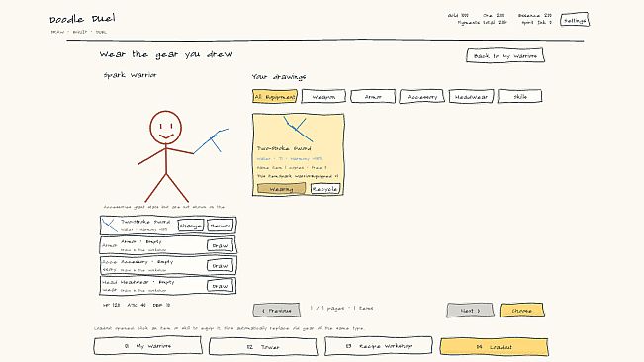Screen dimensions: 644x362
Task: Click Draw in the empty Accessory slot
Action: click(x=221, y=265)
